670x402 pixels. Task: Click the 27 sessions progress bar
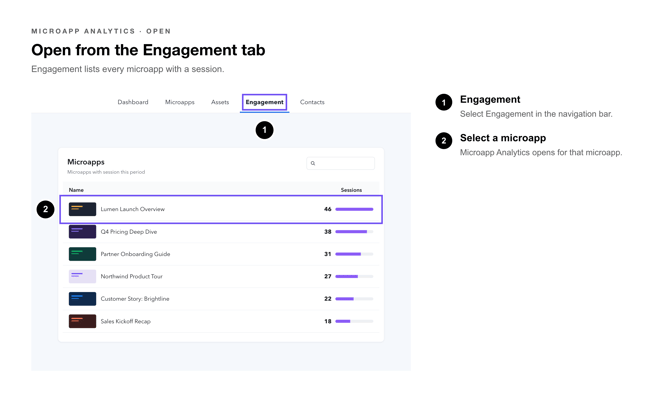(354, 276)
